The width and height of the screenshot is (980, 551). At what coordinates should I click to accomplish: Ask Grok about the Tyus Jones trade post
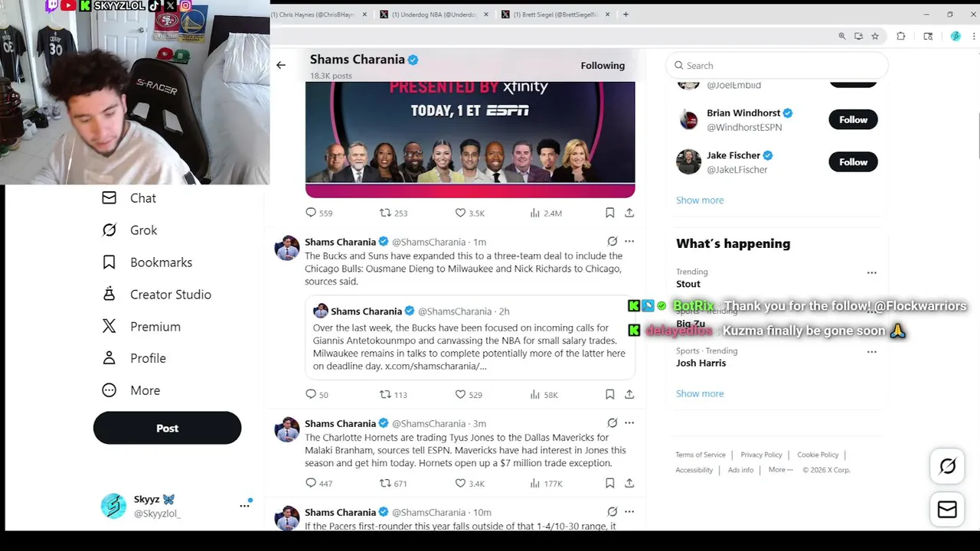(612, 422)
